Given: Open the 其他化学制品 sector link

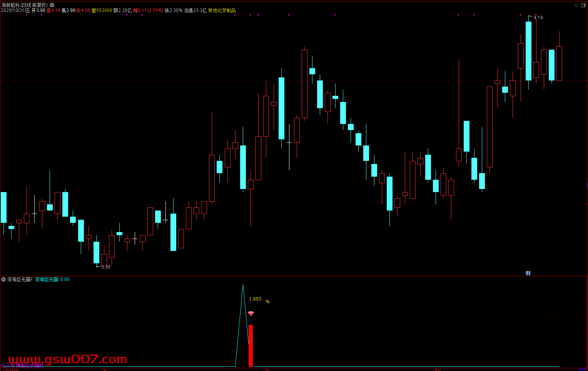Looking at the screenshot, I should point(222,11).
